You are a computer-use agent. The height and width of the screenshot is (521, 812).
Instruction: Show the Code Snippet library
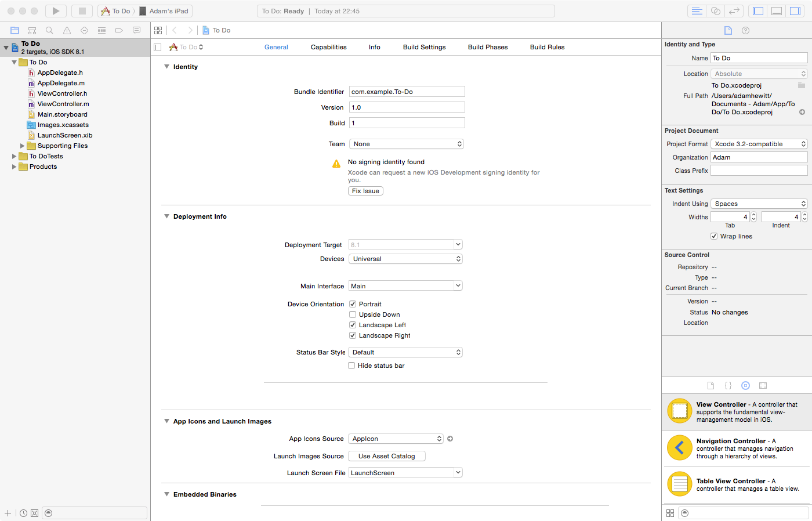click(x=728, y=385)
